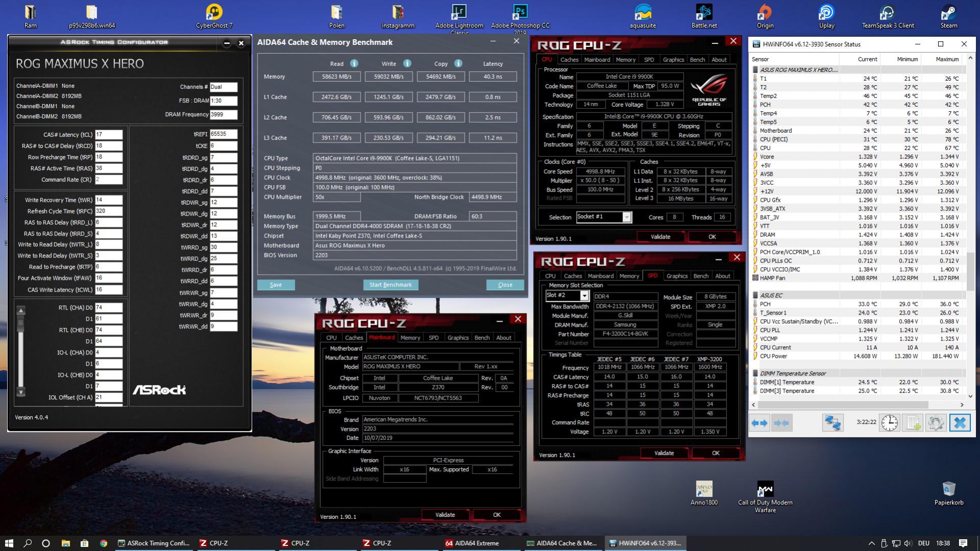Switch to AIDA64 Extreme taskbar item
This screenshot has height=551, width=980.
pos(472,543)
